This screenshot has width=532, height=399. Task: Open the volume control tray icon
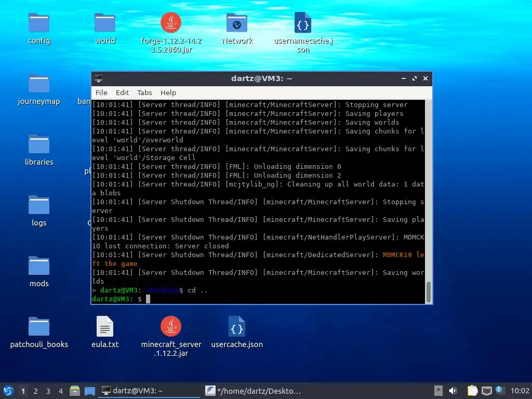click(x=453, y=391)
